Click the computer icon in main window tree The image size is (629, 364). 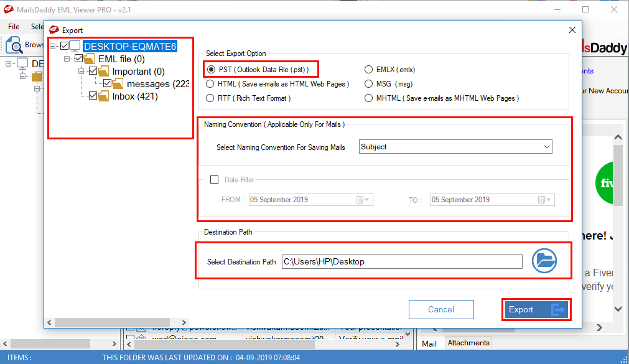click(22, 63)
